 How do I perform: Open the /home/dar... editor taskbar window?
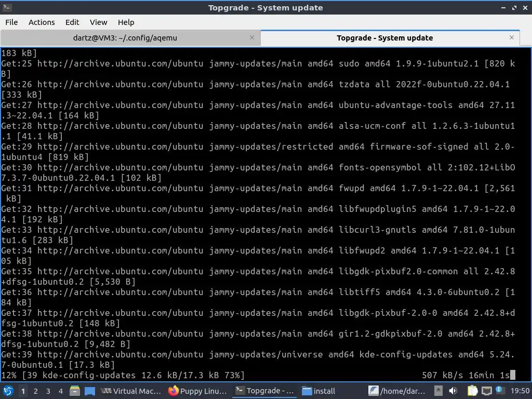coord(396,391)
